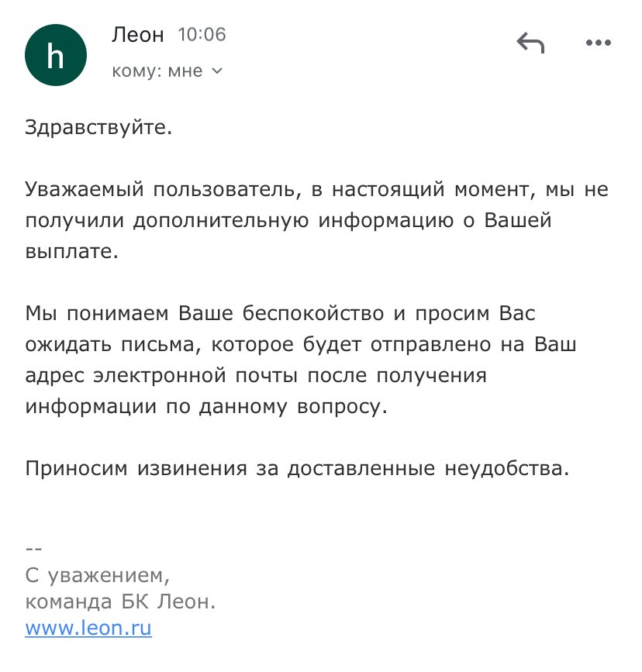This screenshot has height=672, width=642.
Task: Click the word "выплате." in the message
Action: [72, 252]
